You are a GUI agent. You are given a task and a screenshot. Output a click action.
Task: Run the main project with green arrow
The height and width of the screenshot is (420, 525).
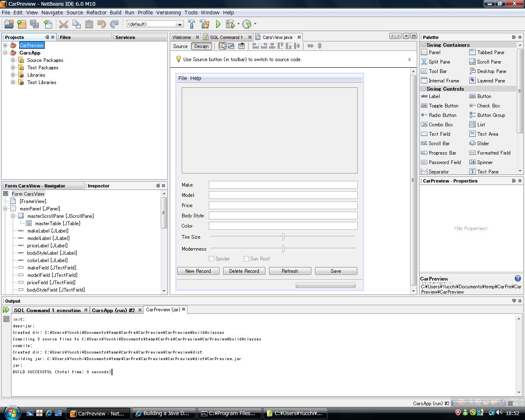[218, 24]
